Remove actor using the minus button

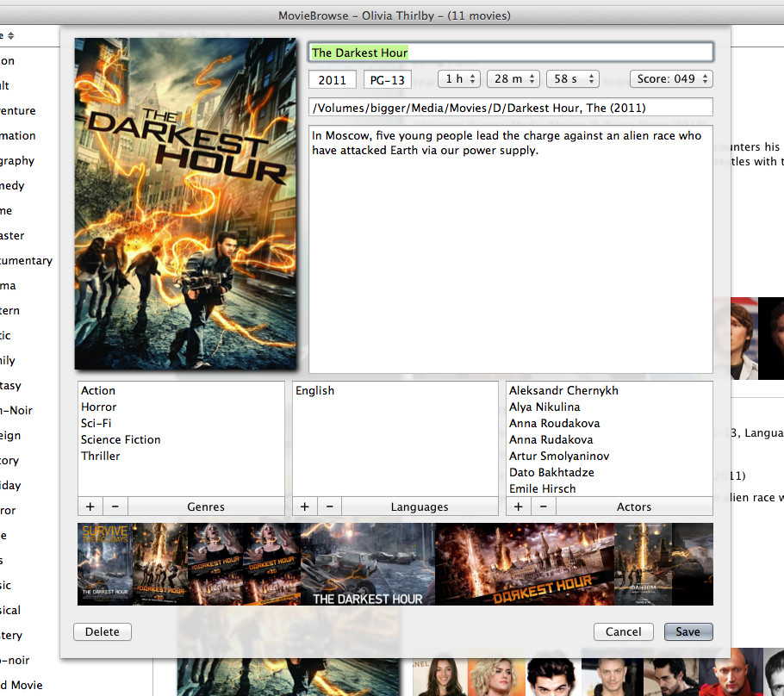(544, 506)
